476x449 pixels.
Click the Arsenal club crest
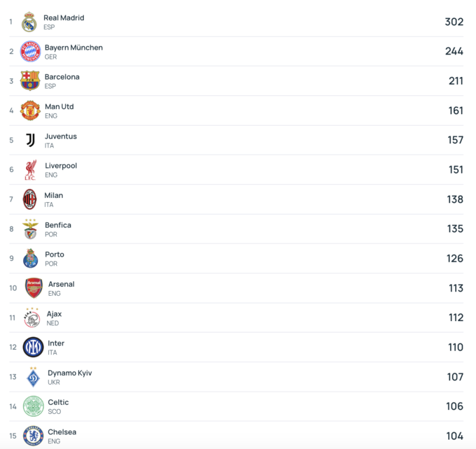pos(34,288)
